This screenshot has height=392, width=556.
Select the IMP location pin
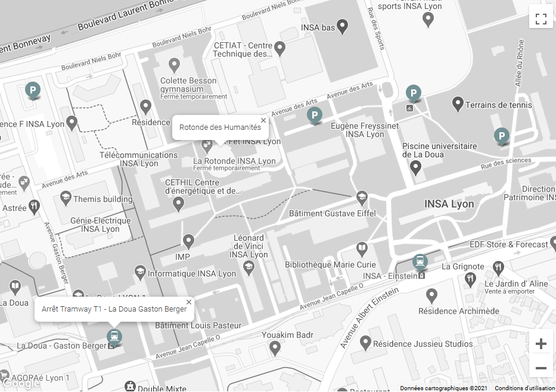188,241
